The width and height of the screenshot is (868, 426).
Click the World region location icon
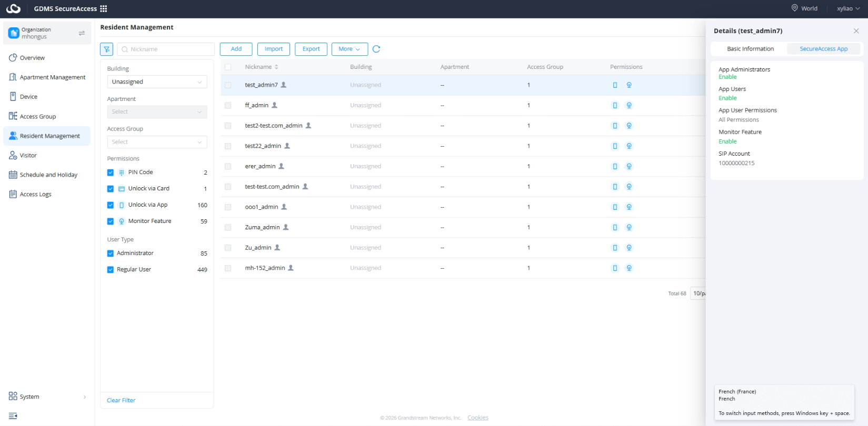[795, 8]
